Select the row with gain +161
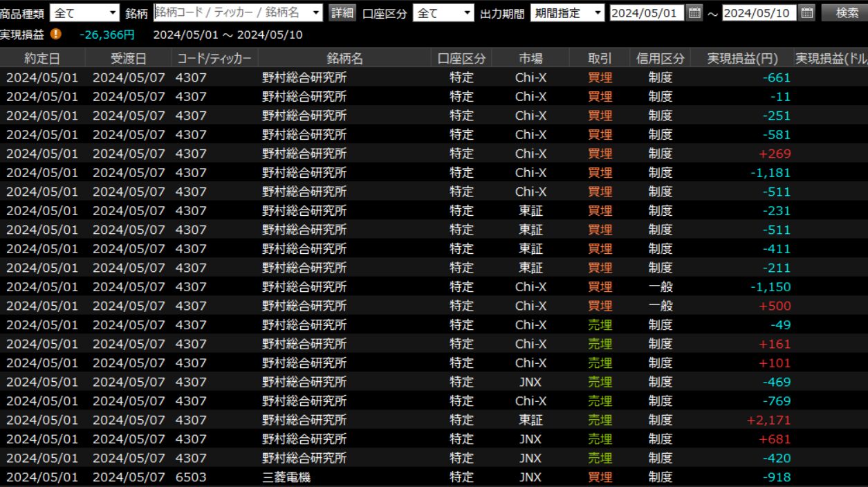Viewport: 868px width, 487px height. (434, 344)
